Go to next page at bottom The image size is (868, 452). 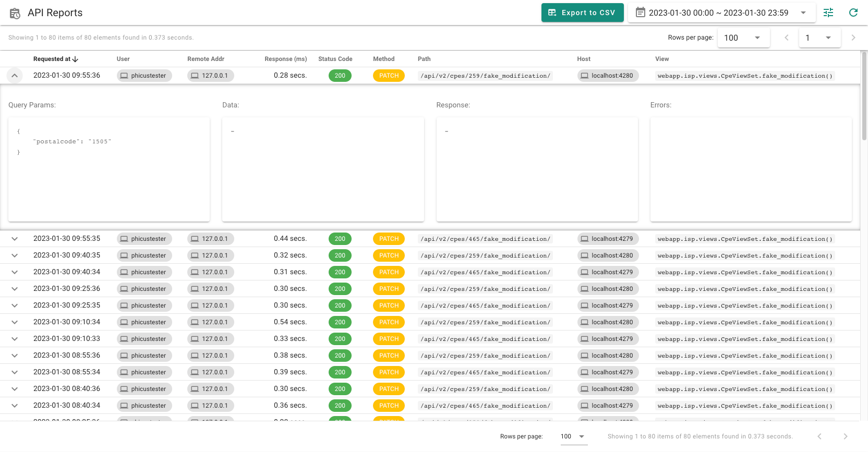[x=846, y=436]
